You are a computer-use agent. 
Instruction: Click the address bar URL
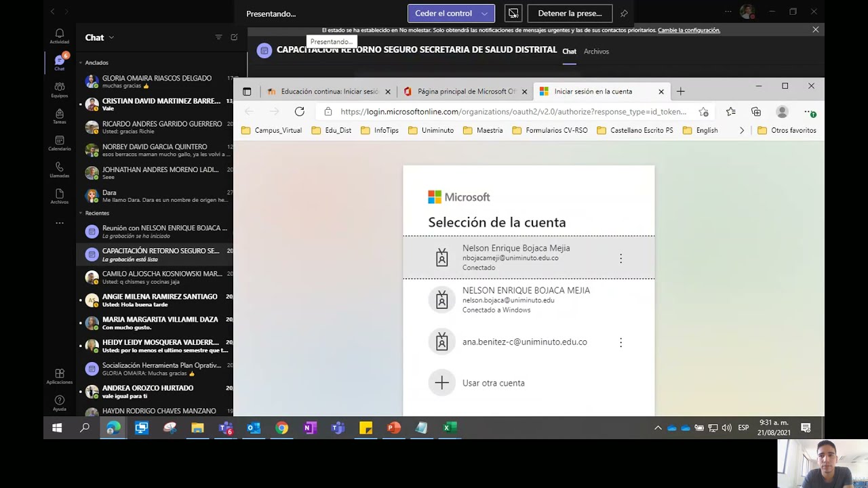(x=513, y=112)
